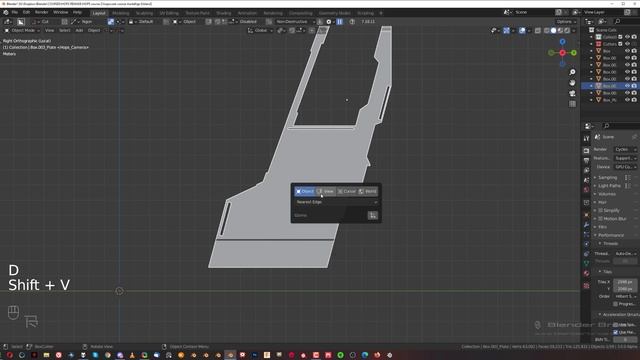
Task: Open the orange Object properties tab
Action: (x=586, y=215)
